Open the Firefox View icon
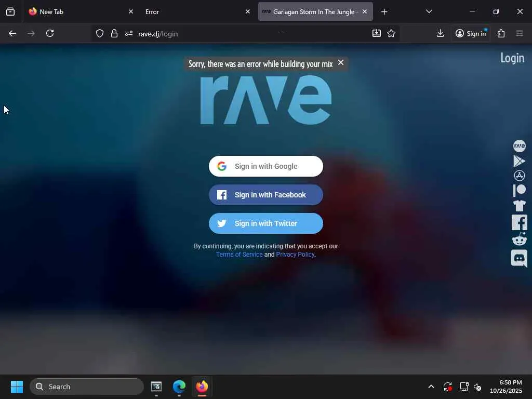Viewport: 532px width, 399px height. click(10, 11)
